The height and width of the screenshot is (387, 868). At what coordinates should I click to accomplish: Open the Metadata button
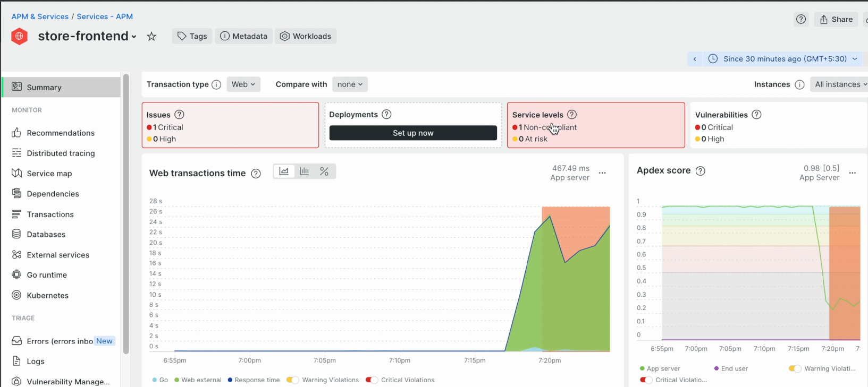tap(244, 36)
